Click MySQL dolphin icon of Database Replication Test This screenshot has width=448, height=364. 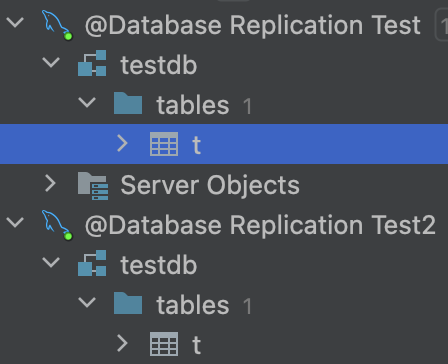(x=57, y=25)
